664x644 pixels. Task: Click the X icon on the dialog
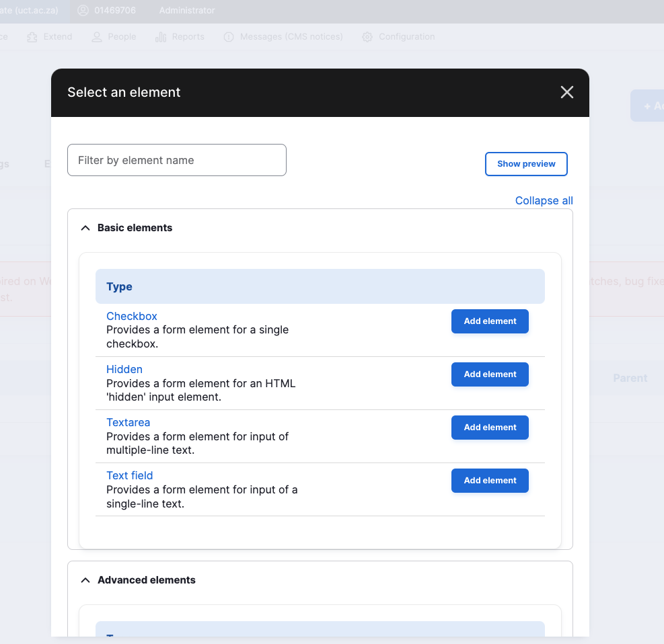tap(566, 92)
